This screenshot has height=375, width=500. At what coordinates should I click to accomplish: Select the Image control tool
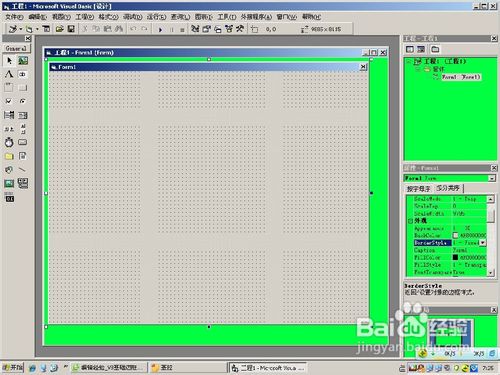click(x=9, y=183)
